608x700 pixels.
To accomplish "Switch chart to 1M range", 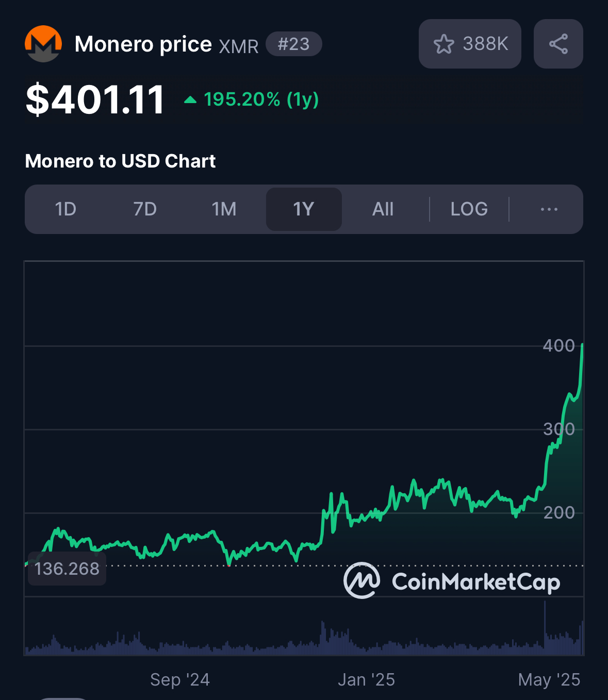I will [x=224, y=209].
